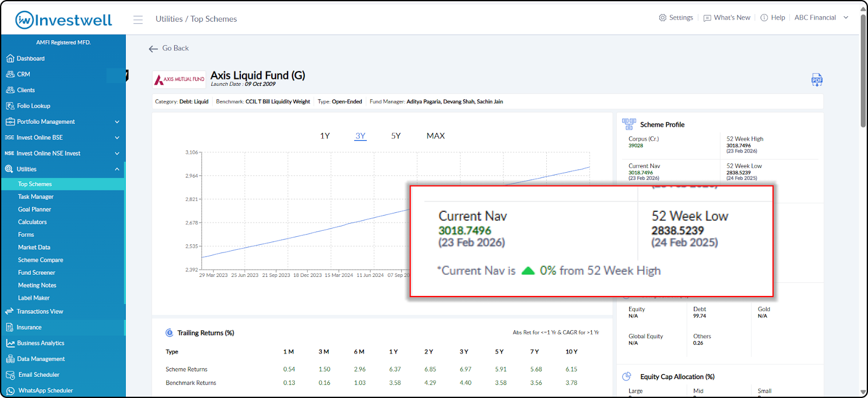This screenshot has height=398, width=868.
Task: Expand Portfolio Management submenu chevron
Action: click(117, 122)
